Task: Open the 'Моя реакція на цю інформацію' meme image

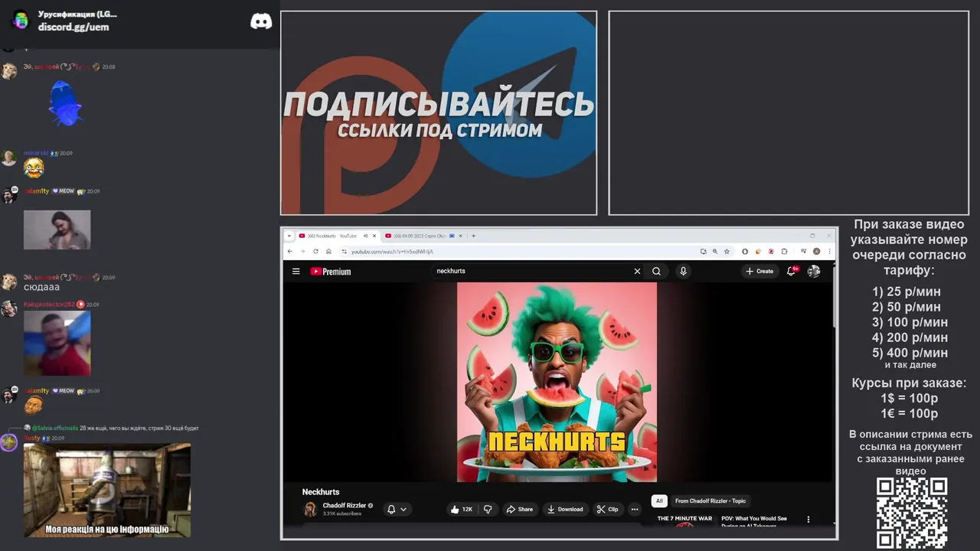Action: [107, 490]
